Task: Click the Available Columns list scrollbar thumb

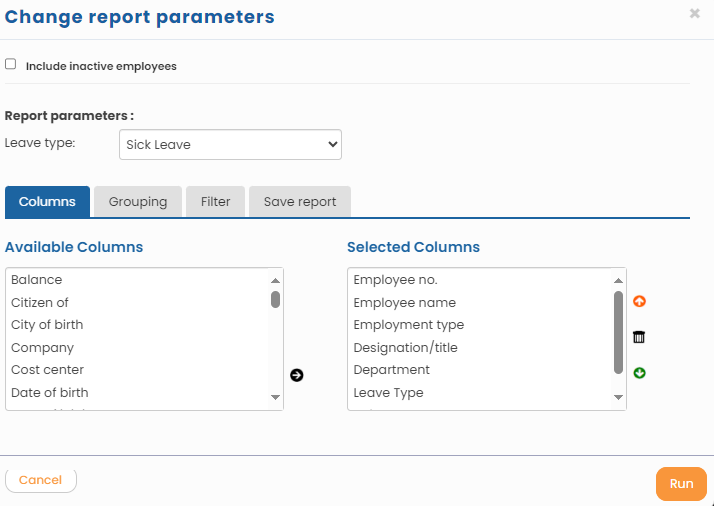Action: pyautogui.click(x=275, y=299)
